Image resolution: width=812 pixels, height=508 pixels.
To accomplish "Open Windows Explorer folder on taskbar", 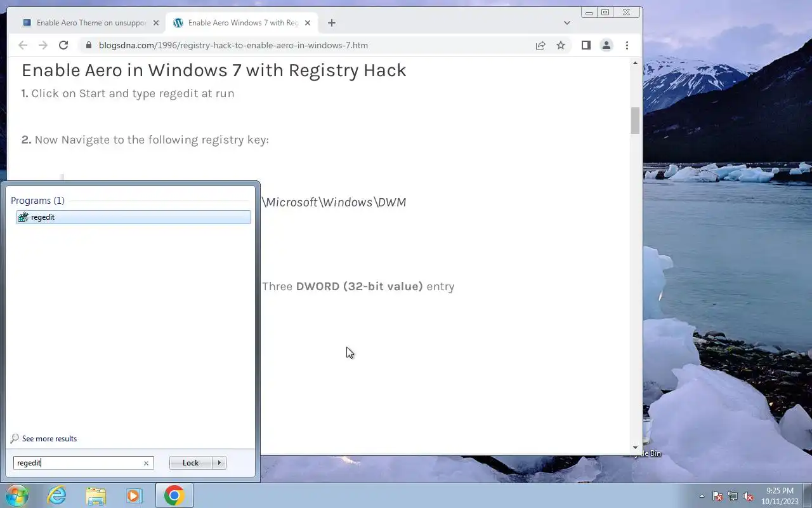I will [95, 495].
